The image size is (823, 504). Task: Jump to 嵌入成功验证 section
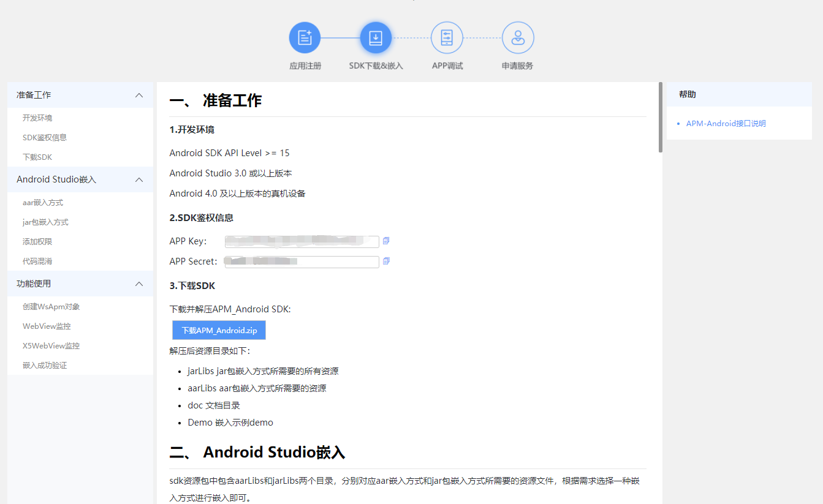point(45,365)
